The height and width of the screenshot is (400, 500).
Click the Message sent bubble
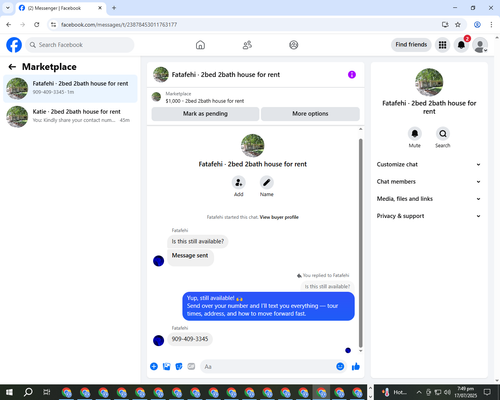(190, 258)
